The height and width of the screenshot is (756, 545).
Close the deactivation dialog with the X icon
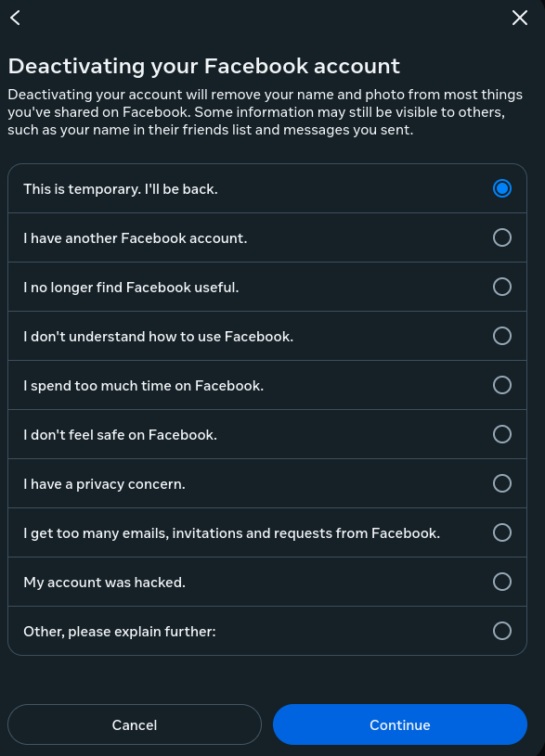click(519, 18)
